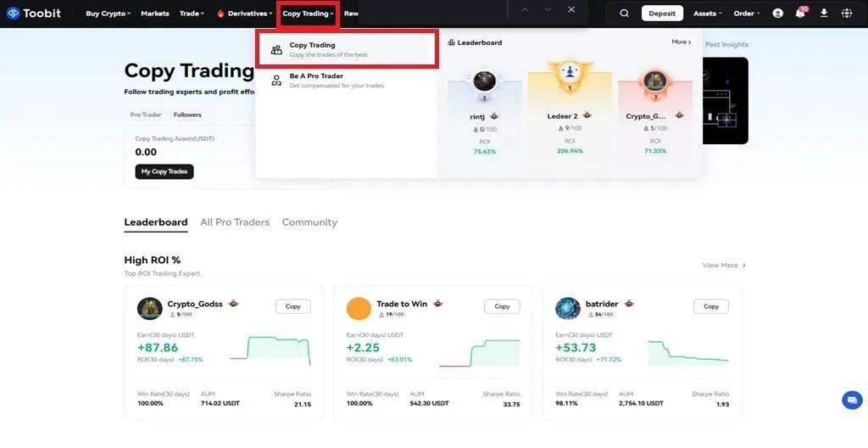The image size is (868, 448).
Task: Open the Markets nav item
Action: click(155, 14)
